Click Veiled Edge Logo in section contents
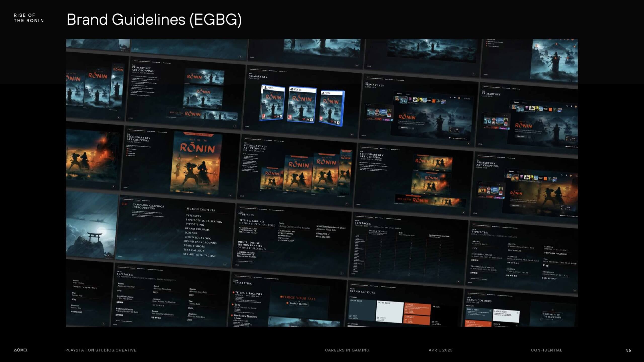Image resolution: width=644 pixels, height=362 pixels. (x=198, y=237)
